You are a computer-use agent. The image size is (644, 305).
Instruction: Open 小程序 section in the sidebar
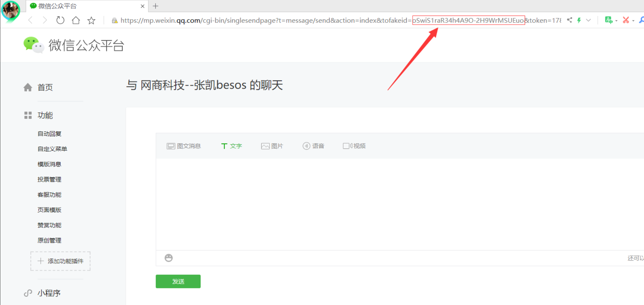(x=49, y=293)
